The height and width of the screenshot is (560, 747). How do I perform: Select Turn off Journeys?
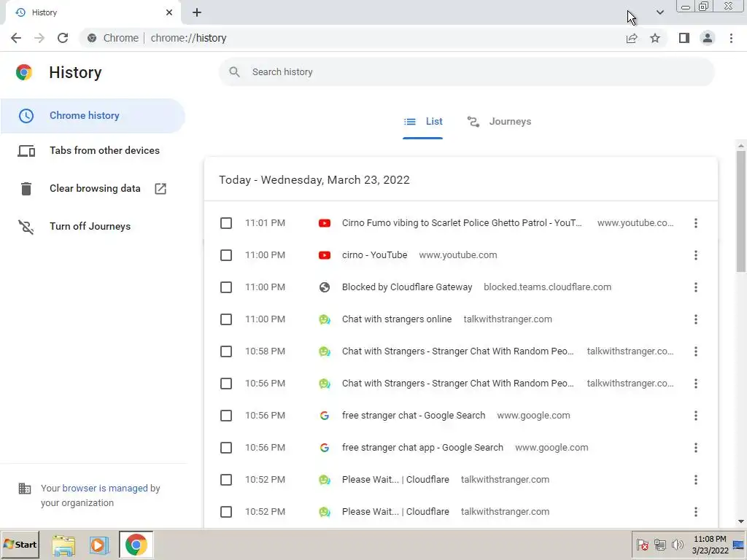tap(93, 227)
